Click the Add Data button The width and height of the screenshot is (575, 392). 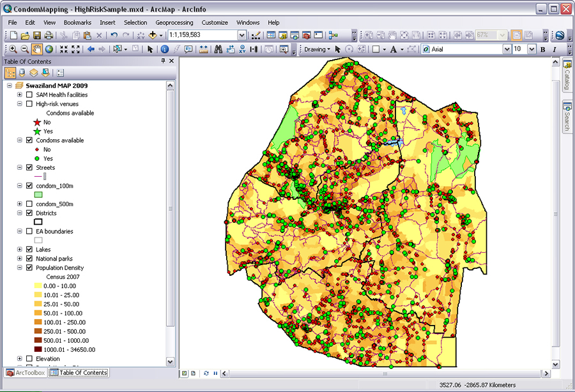(154, 35)
